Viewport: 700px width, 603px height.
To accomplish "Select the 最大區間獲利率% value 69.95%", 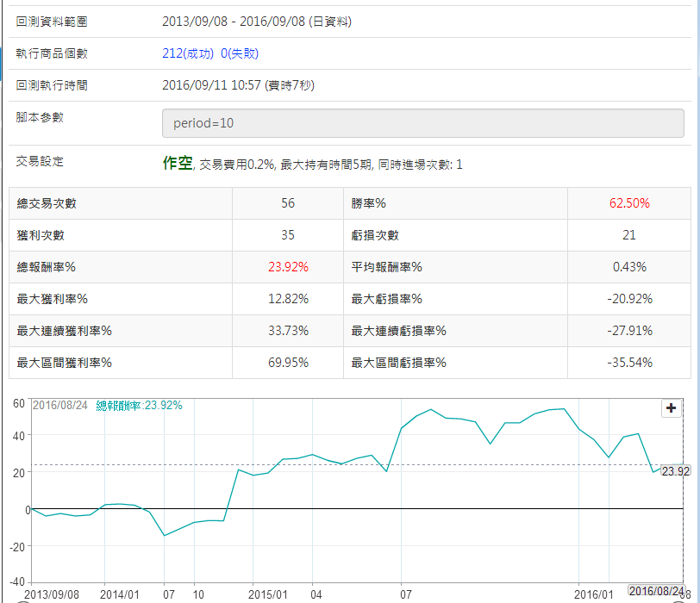I will pyautogui.click(x=288, y=363).
